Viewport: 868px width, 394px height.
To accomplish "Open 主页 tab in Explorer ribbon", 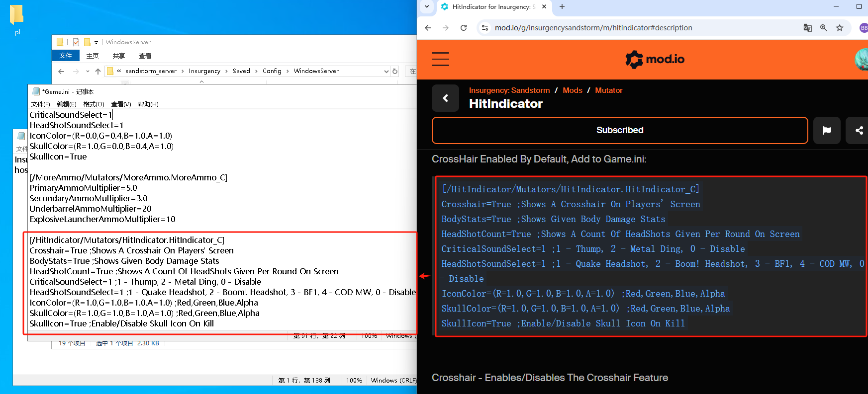I will point(93,56).
